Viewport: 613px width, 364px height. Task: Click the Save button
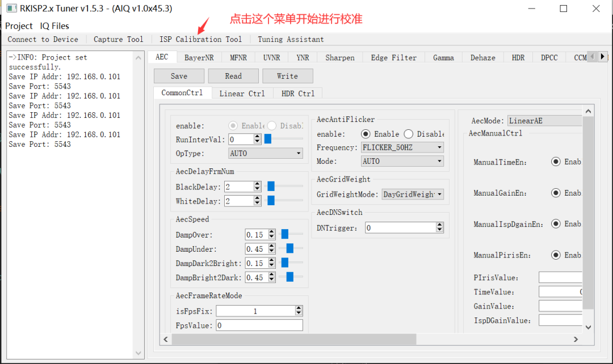click(179, 75)
